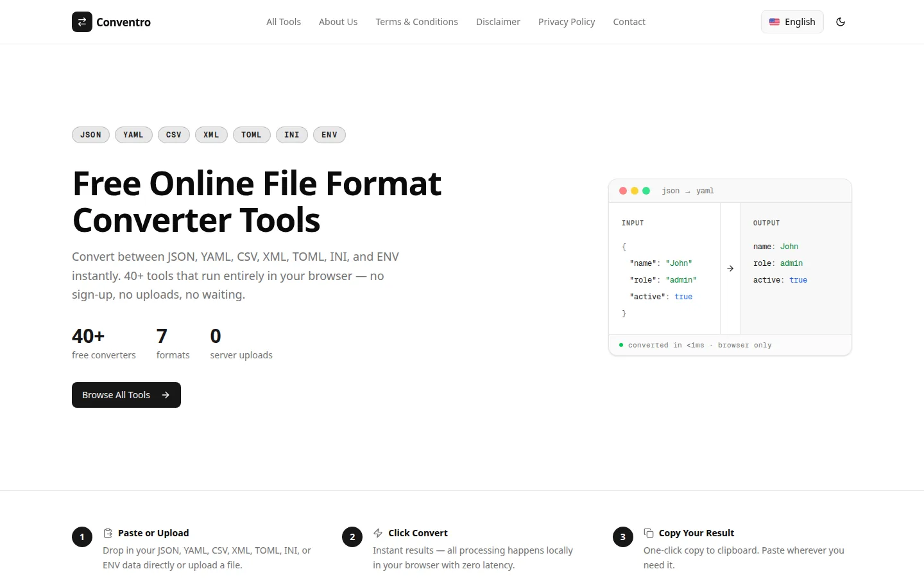
Task: Click the Click Convert lightning icon
Action: 378,533
